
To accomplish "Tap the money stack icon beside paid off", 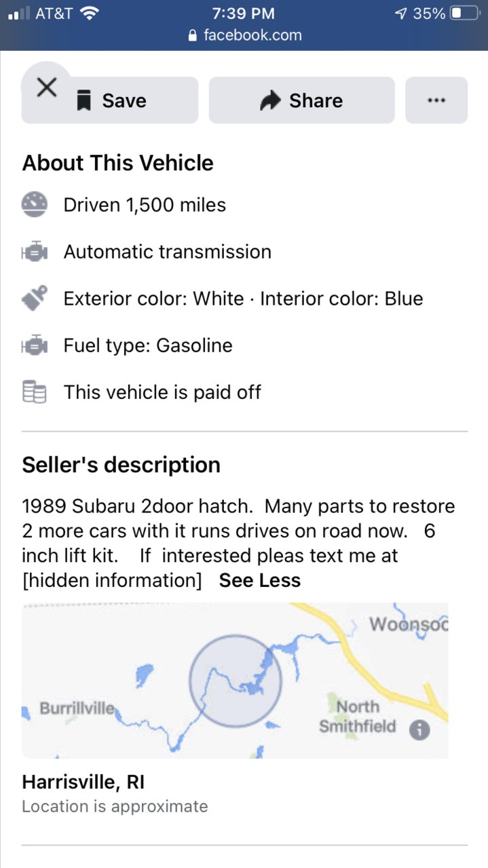I will (35, 392).
